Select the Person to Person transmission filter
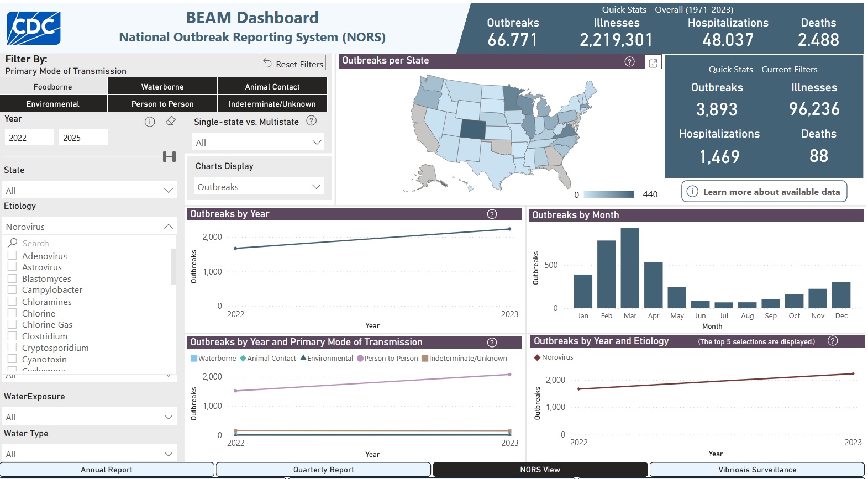 (162, 104)
